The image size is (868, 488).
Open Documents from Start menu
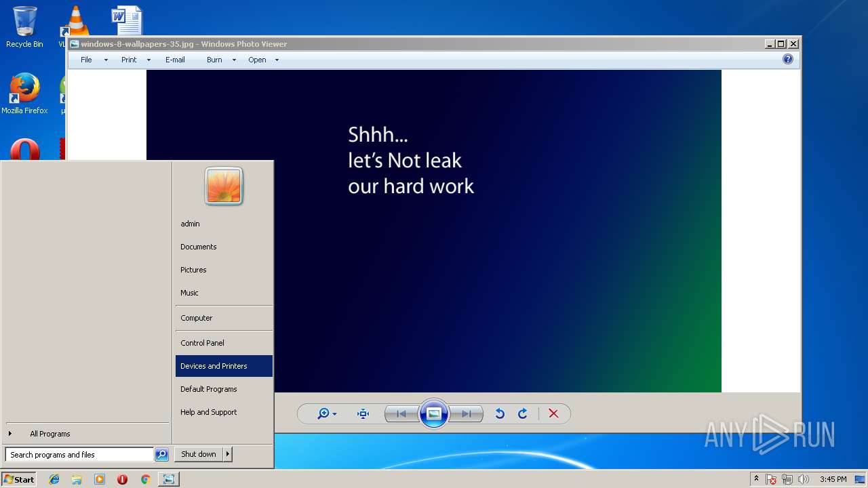pos(224,247)
